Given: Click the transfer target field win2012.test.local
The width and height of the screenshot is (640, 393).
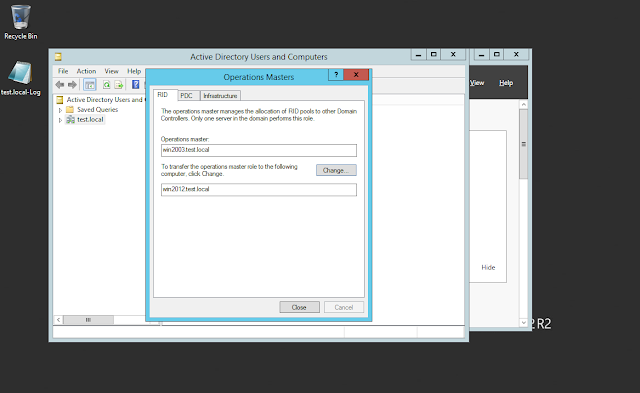Looking at the screenshot, I should (x=259, y=190).
